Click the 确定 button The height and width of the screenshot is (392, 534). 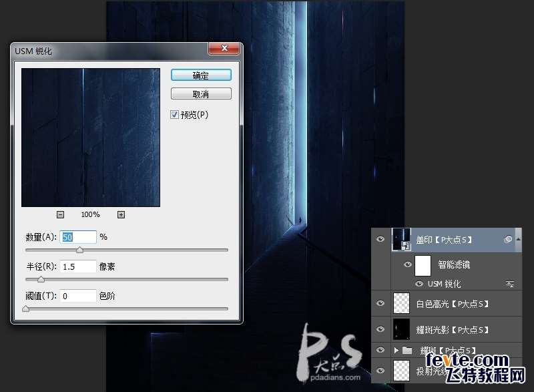201,75
